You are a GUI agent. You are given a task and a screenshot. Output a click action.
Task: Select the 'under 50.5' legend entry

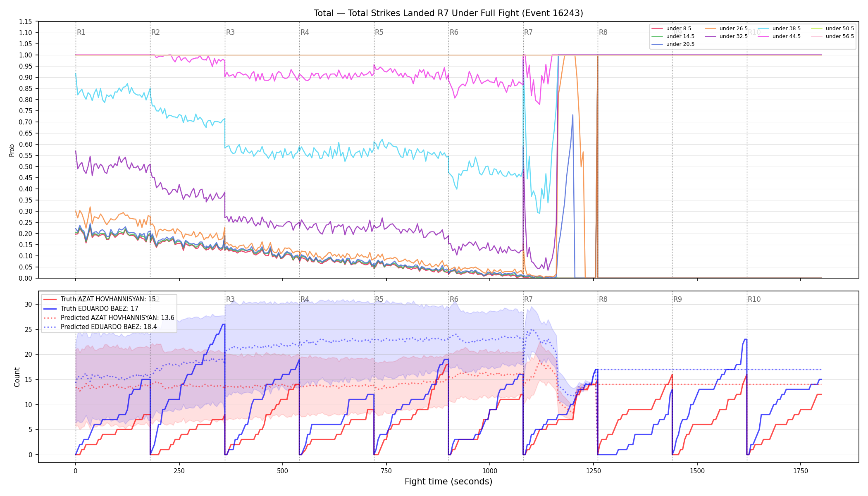(832, 29)
